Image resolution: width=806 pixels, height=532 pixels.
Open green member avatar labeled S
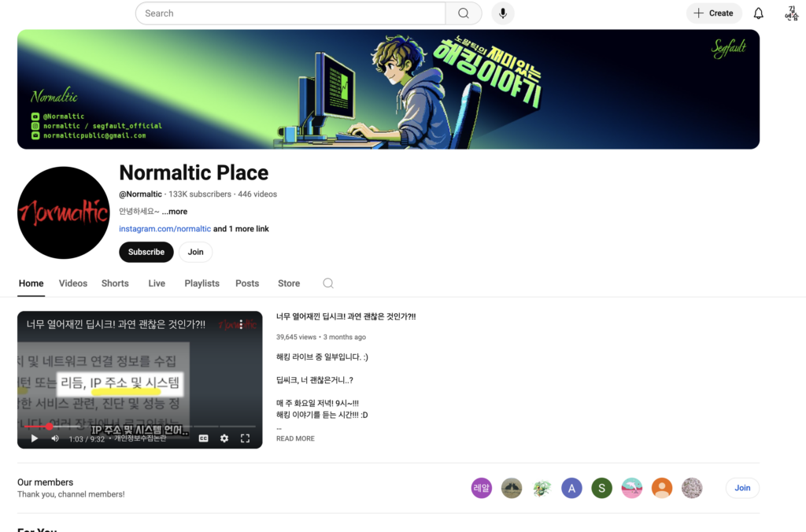[602, 488]
